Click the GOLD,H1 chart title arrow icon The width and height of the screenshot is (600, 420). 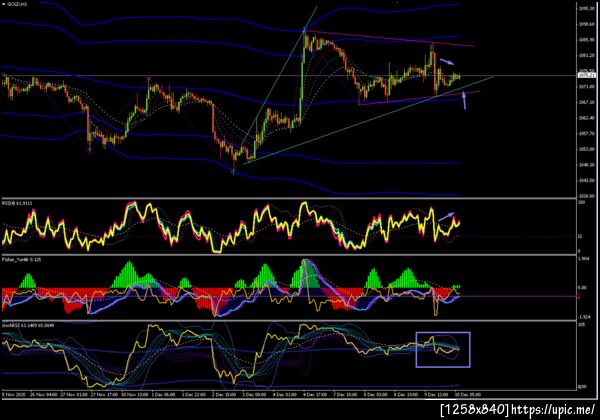pos(3,4)
